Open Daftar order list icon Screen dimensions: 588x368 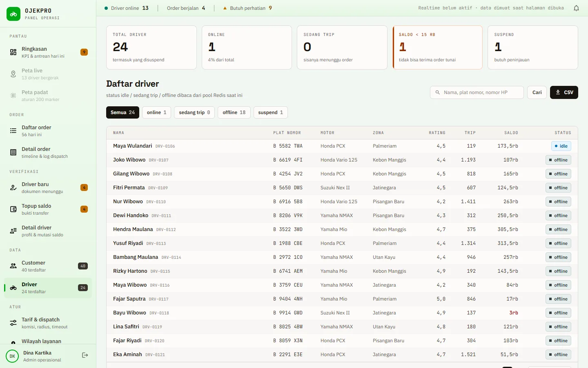coord(13,131)
